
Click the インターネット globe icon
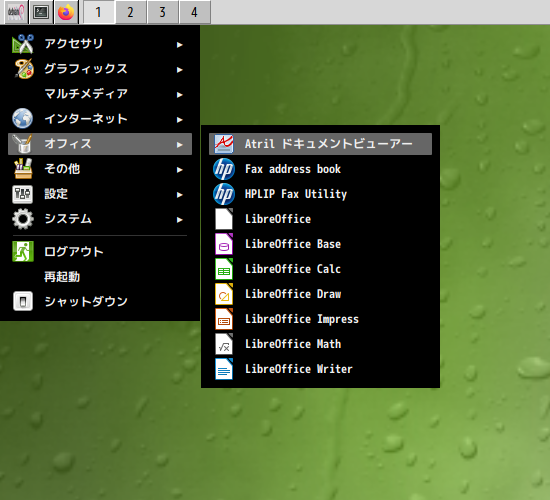coord(22,119)
